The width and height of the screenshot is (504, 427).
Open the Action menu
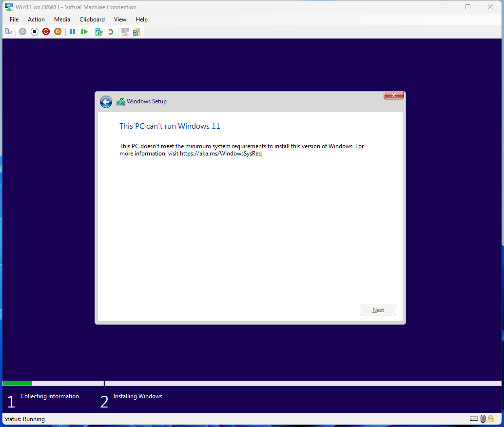coord(37,19)
